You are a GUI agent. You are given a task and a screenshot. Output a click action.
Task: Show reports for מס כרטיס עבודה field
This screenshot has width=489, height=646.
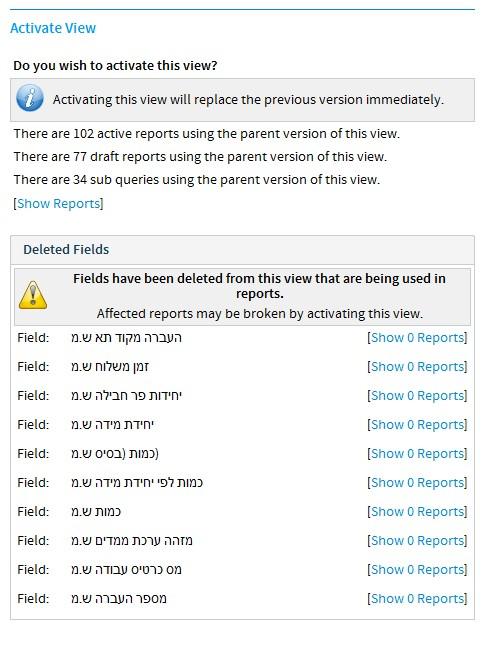(x=417, y=570)
